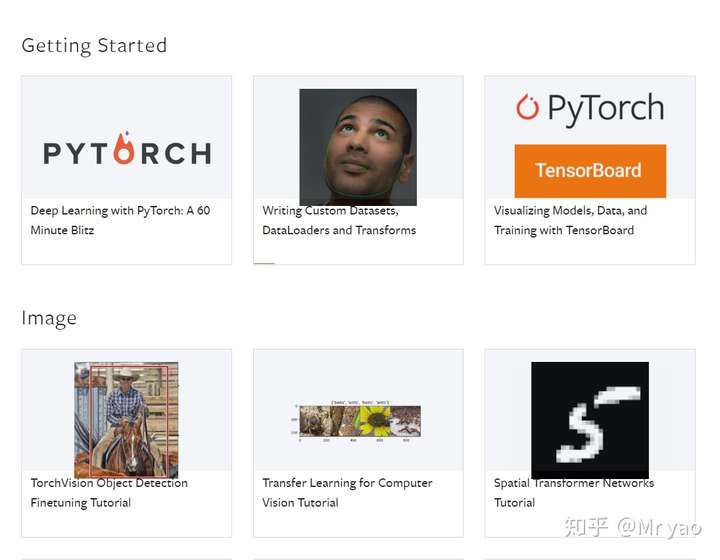This screenshot has width=720, height=560.
Task: Open Deep Learning with PyTorch 60 Minute Blitz
Action: (x=120, y=220)
